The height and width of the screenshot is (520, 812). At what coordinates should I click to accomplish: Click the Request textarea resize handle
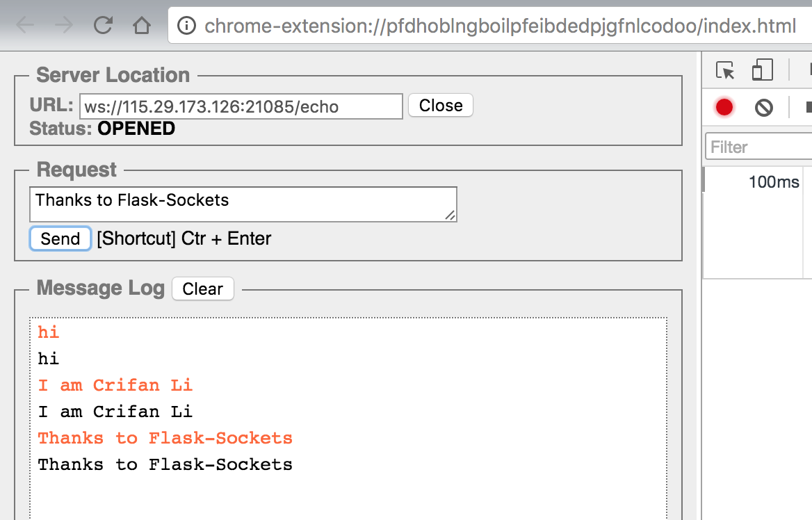(x=451, y=216)
